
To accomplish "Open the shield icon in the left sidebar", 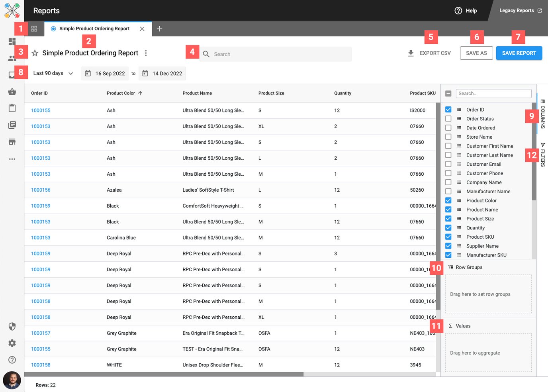I will [12, 327].
